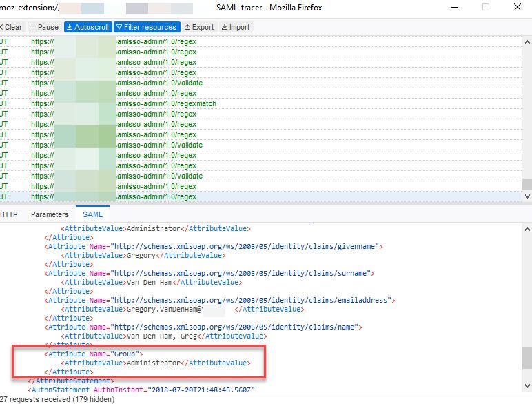Toggle the Autoscroll option

point(88,27)
